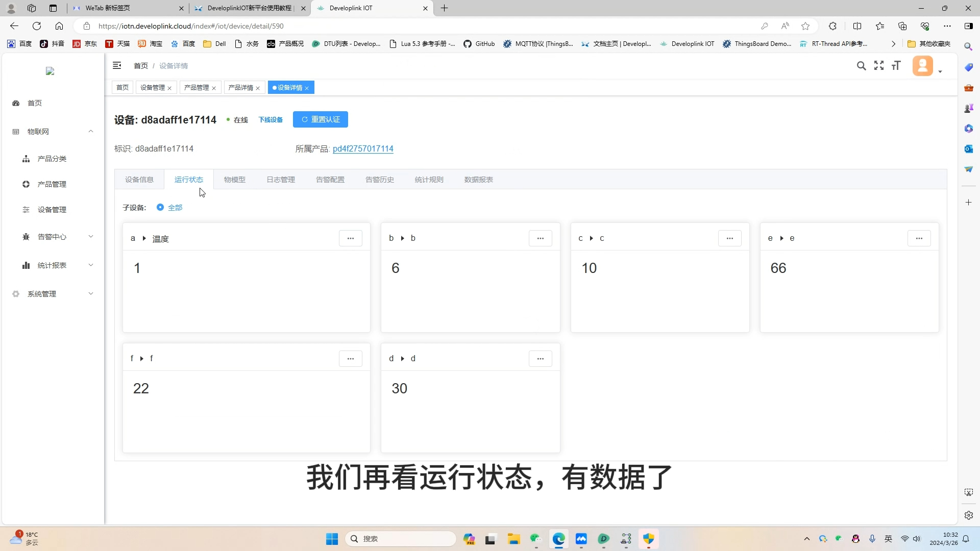This screenshot has width=980, height=551.
Task: Open the 告警配置 tab
Action: [330, 180]
